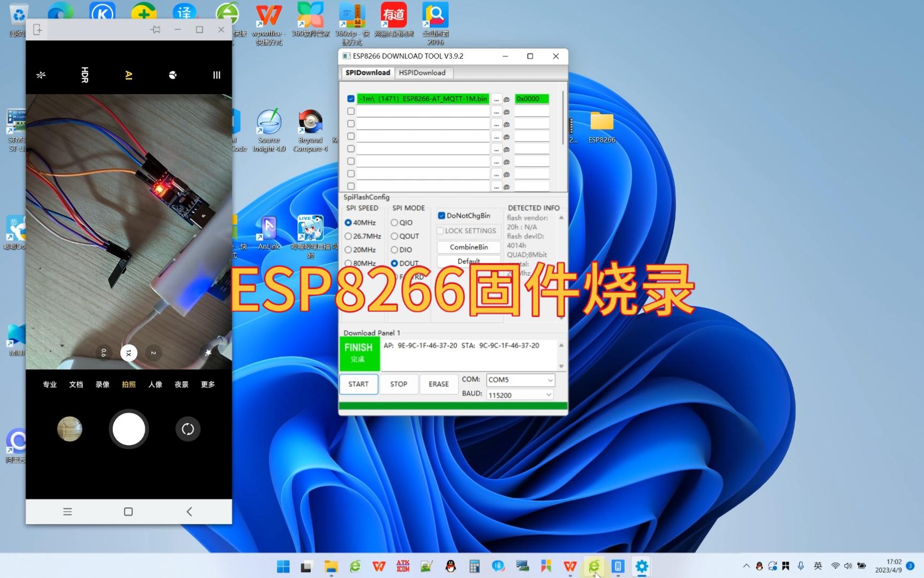Toggle the AI camera mode icon
The width and height of the screenshot is (924, 578).
point(128,75)
